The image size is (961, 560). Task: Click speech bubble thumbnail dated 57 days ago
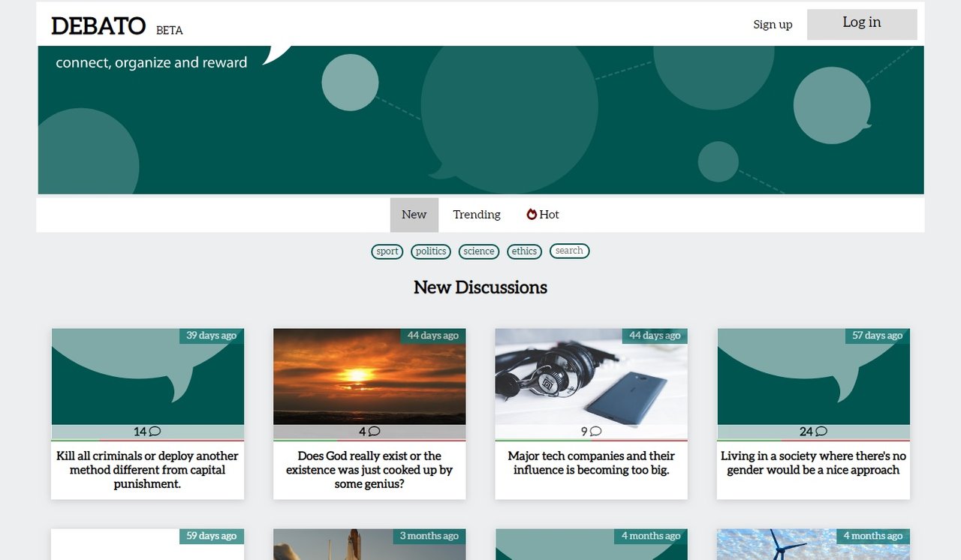point(814,377)
